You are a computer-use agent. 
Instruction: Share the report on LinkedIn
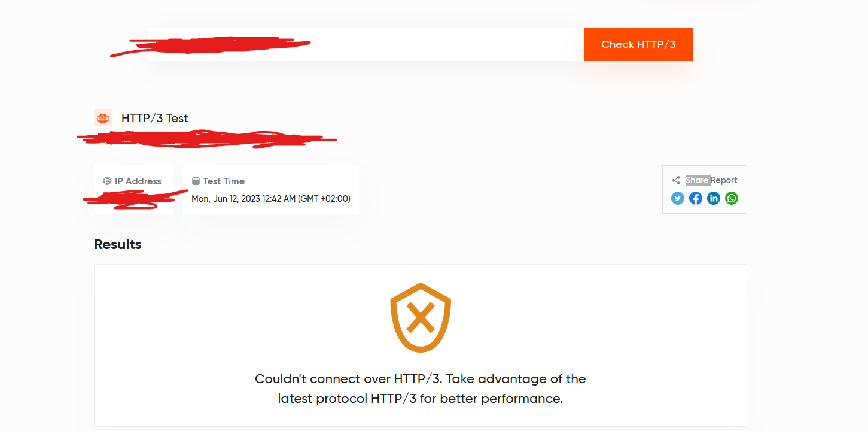tap(714, 198)
